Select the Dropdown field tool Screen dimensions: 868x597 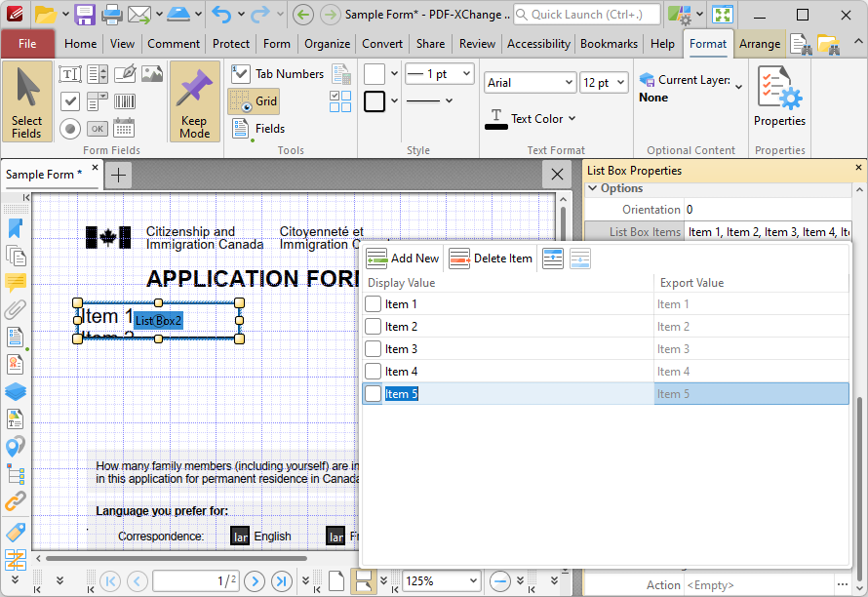pyautogui.click(x=97, y=101)
